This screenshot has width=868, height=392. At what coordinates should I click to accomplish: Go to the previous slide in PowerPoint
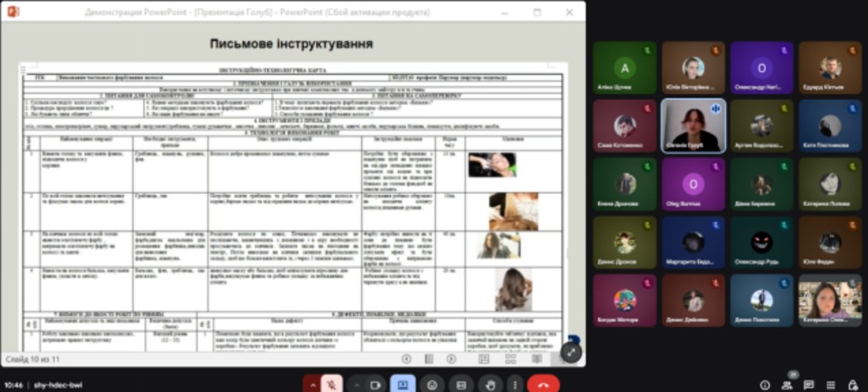click(407, 359)
